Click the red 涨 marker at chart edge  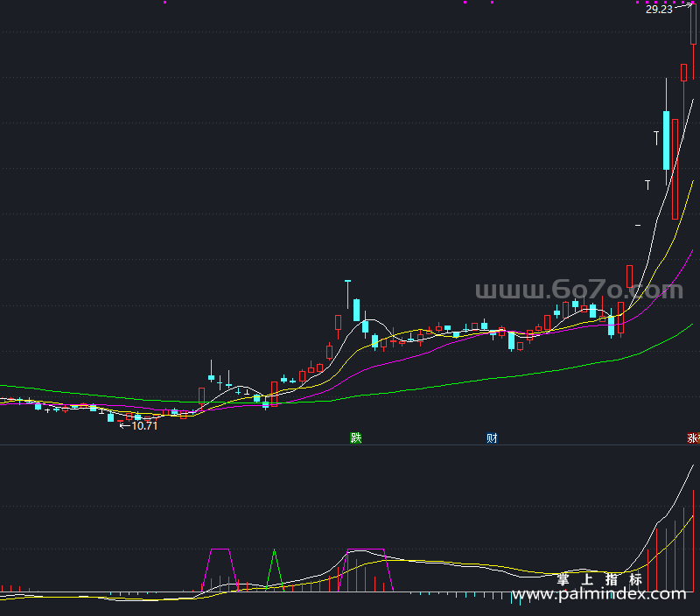(694, 437)
